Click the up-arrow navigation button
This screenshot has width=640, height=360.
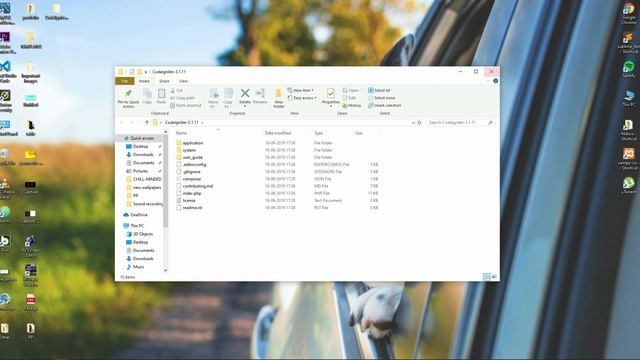tap(147, 122)
